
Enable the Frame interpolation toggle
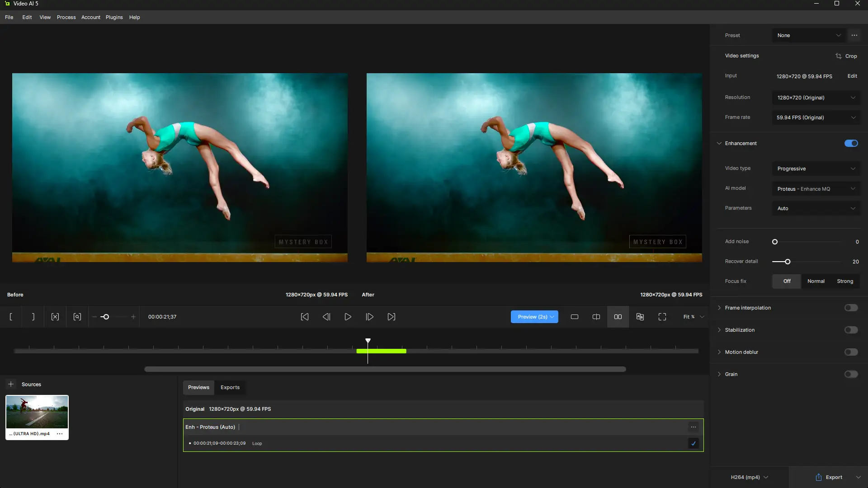click(851, 308)
